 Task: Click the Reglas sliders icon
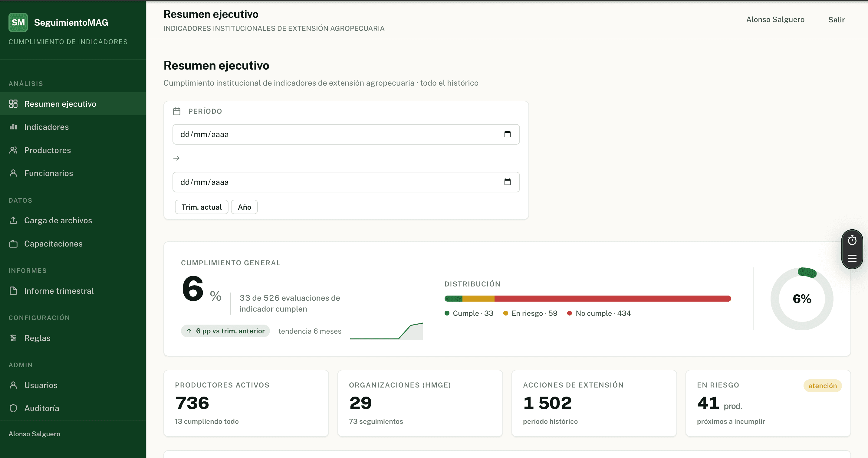(13, 338)
